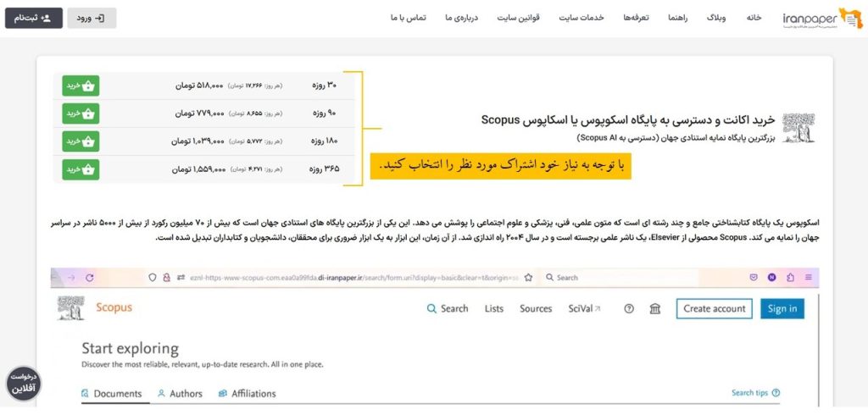Image resolution: width=868 pixels, height=415 pixels.
Task: Click the Start exploring heading
Action: [x=130, y=349]
